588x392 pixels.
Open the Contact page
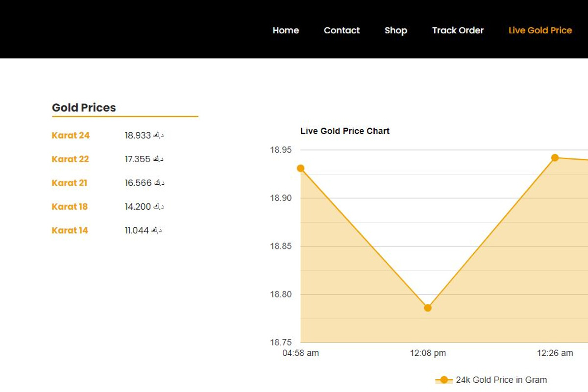tap(342, 30)
